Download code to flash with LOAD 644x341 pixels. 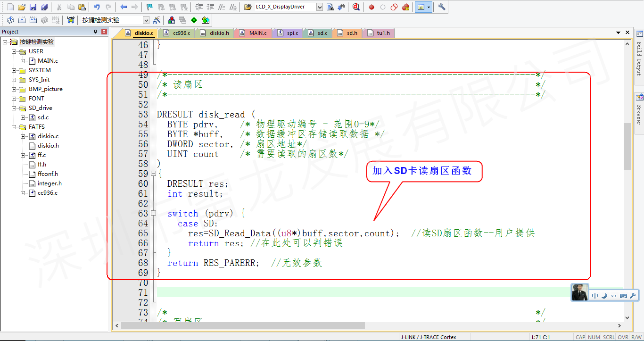pyautogui.click(x=71, y=20)
